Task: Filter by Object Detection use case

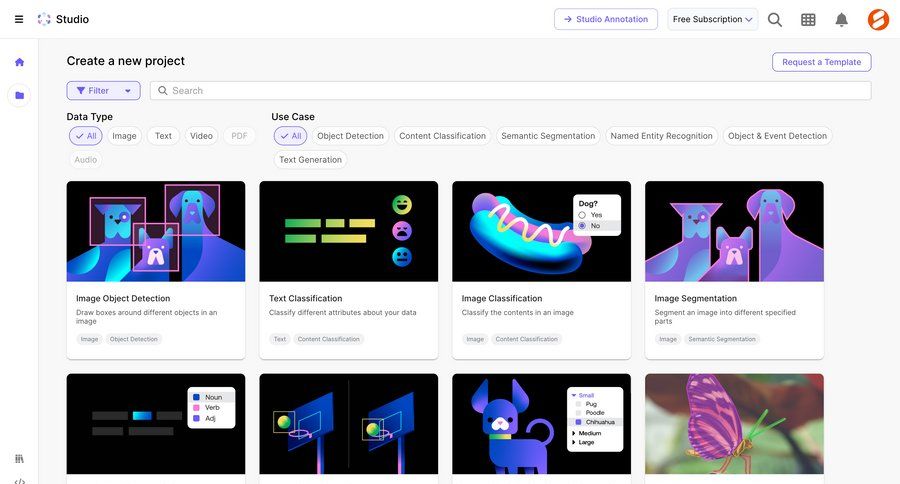Action: click(x=350, y=136)
